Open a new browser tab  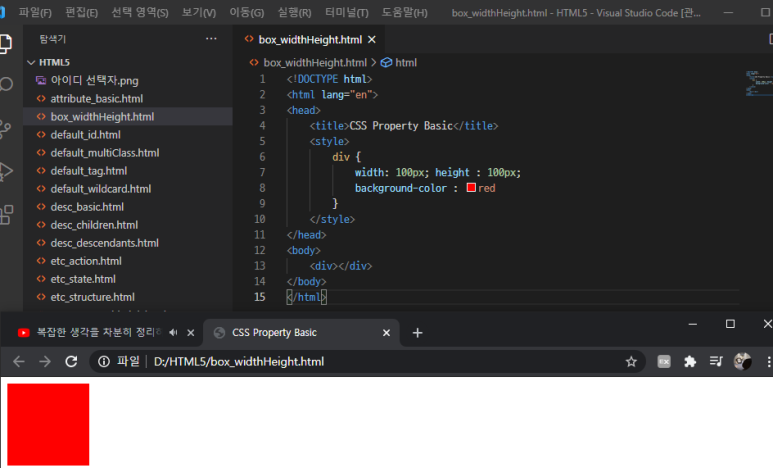(x=418, y=333)
